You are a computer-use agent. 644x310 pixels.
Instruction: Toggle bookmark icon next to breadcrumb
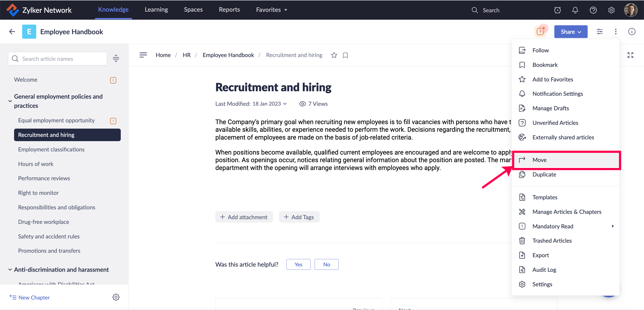tap(345, 55)
